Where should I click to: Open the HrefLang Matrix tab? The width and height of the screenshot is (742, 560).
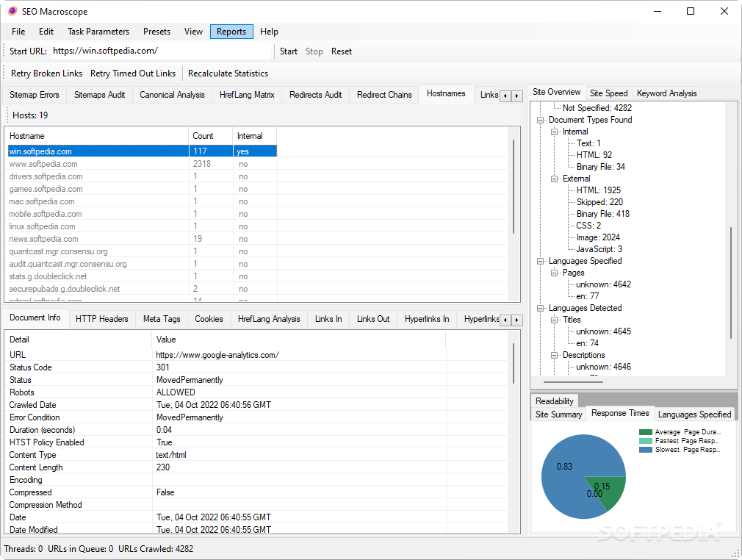pos(247,95)
